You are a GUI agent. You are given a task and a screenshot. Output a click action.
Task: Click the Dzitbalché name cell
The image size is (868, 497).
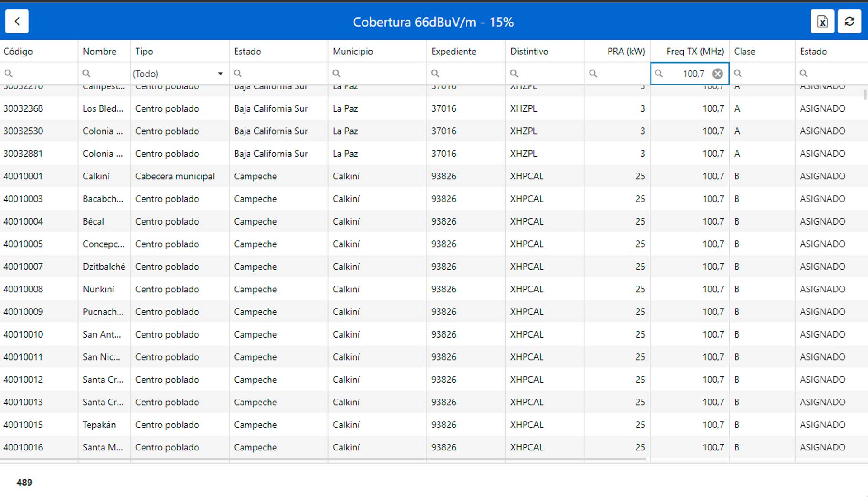tap(104, 267)
